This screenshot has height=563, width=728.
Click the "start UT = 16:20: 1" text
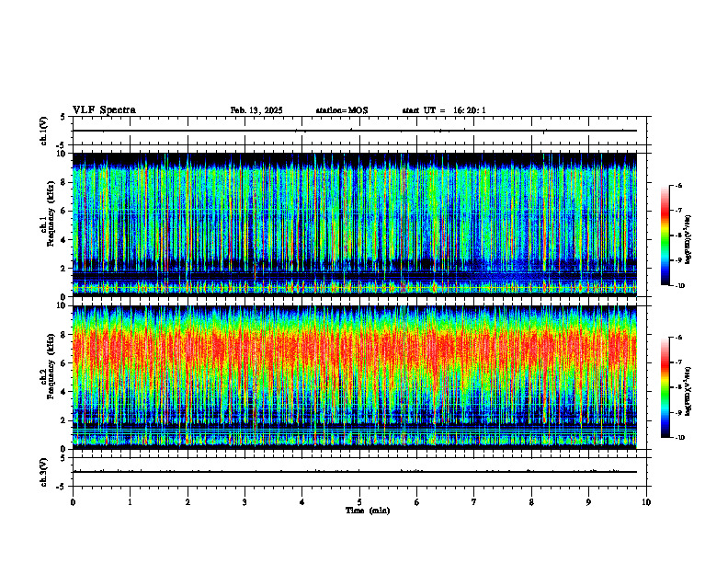[444, 110]
